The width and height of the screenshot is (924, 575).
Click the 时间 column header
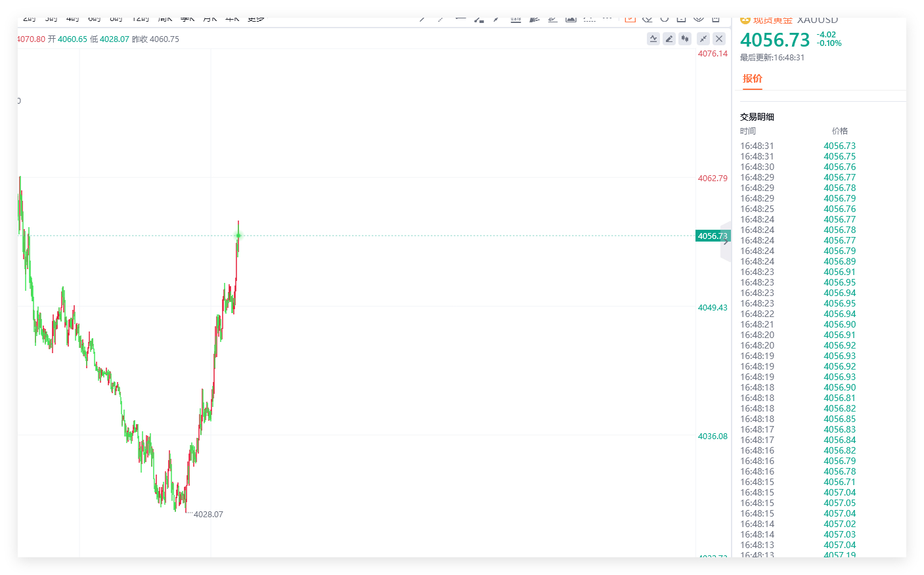coord(748,131)
